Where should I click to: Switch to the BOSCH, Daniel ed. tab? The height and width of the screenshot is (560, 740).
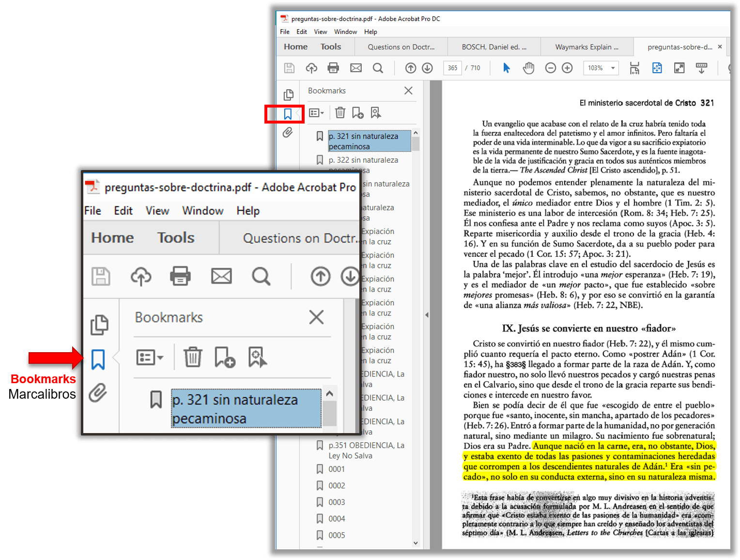(x=493, y=47)
